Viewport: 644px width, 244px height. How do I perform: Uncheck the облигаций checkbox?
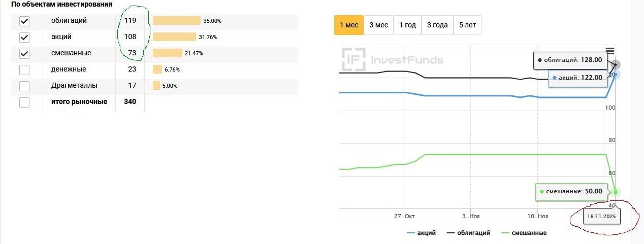24,21
